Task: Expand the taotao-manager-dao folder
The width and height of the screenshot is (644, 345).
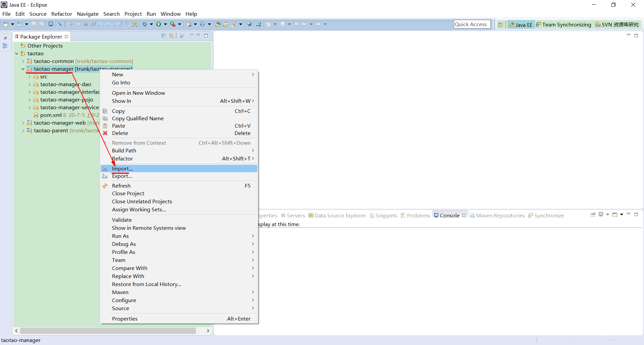Action: pyautogui.click(x=30, y=84)
